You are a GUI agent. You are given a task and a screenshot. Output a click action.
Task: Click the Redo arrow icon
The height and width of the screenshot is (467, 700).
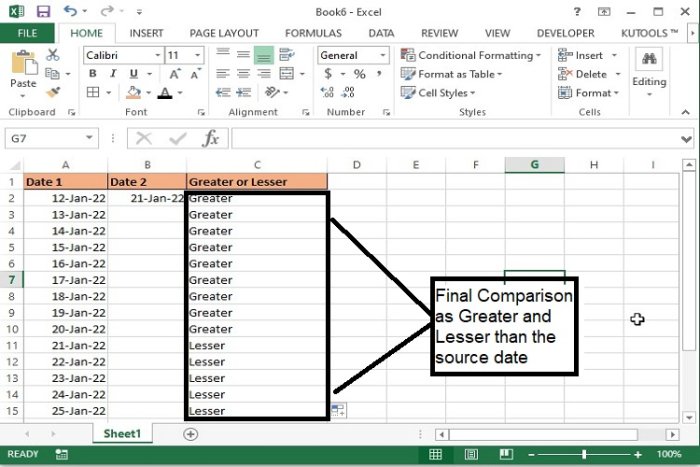pos(107,11)
